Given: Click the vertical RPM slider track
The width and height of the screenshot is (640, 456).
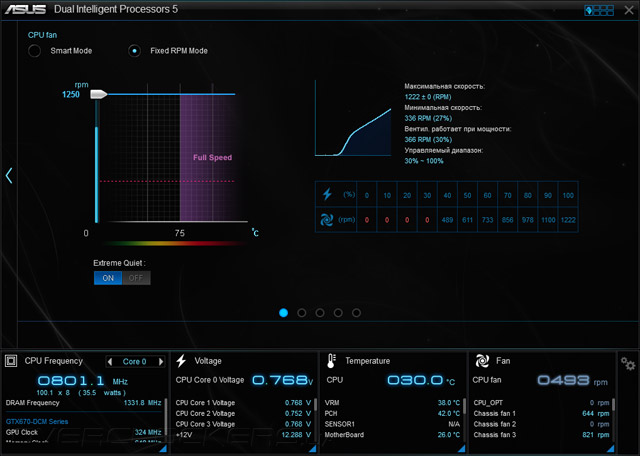Looking at the screenshot, I should (x=97, y=161).
